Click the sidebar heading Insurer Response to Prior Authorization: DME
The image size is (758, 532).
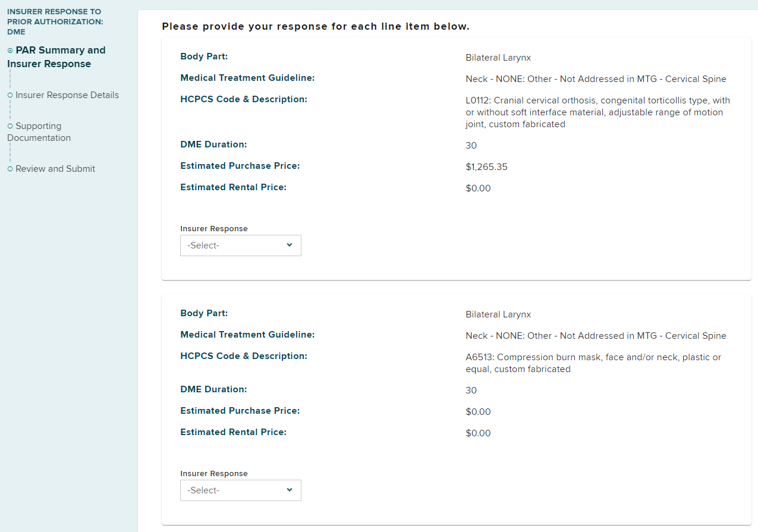tap(55, 21)
